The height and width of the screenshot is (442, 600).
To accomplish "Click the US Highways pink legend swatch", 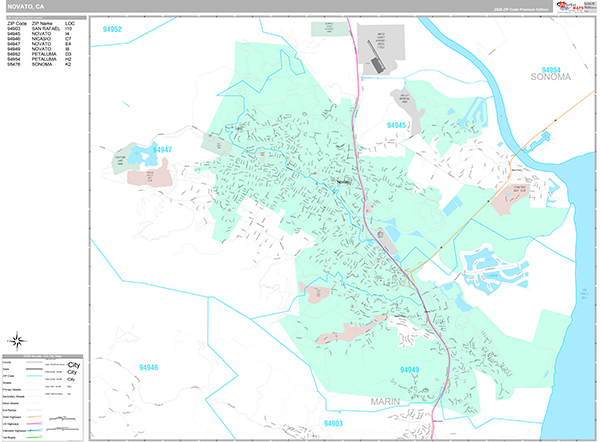I will (x=34, y=424).
